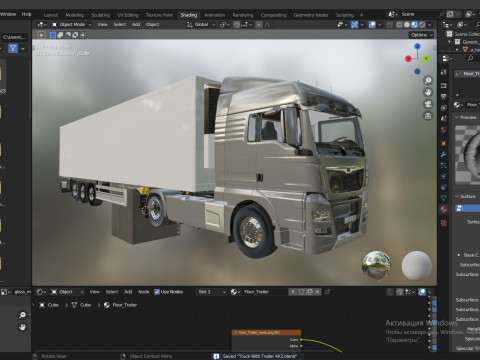480x360 pixels.
Task: Open the View Layer properties tab
Action: 443,108
